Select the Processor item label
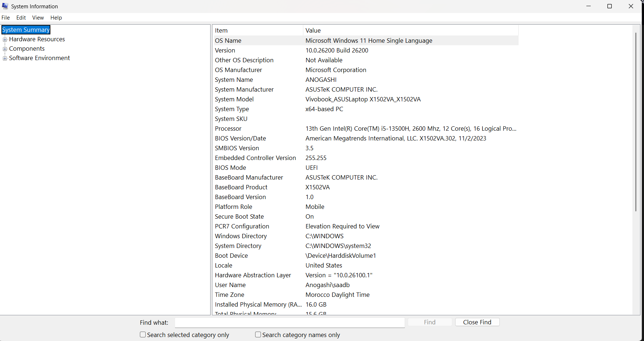 228,129
